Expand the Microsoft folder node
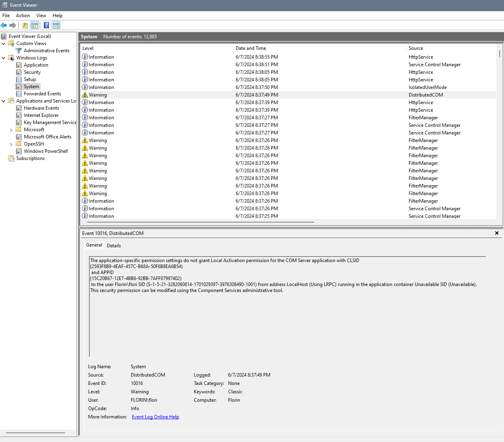 [11, 130]
